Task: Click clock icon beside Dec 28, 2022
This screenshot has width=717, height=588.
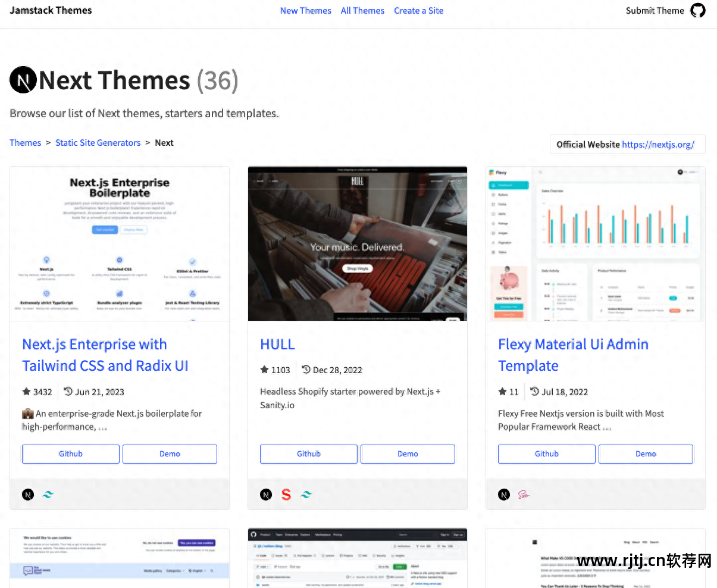Action: (x=306, y=369)
